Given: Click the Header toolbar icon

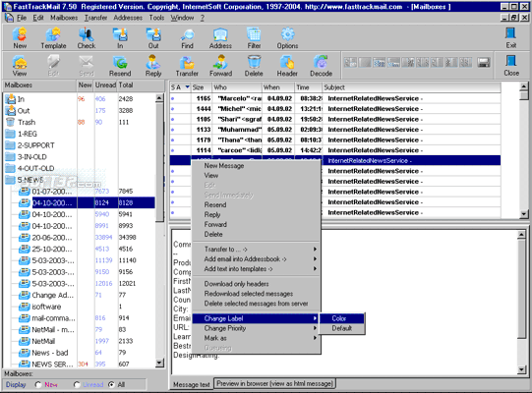Looking at the screenshot, I should click(x=287, y=66).
